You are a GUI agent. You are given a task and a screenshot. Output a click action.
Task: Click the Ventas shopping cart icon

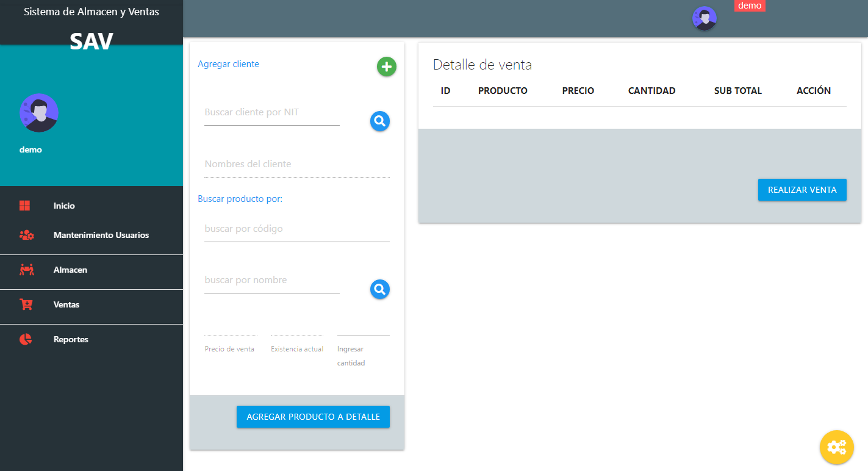click(26, 305)
